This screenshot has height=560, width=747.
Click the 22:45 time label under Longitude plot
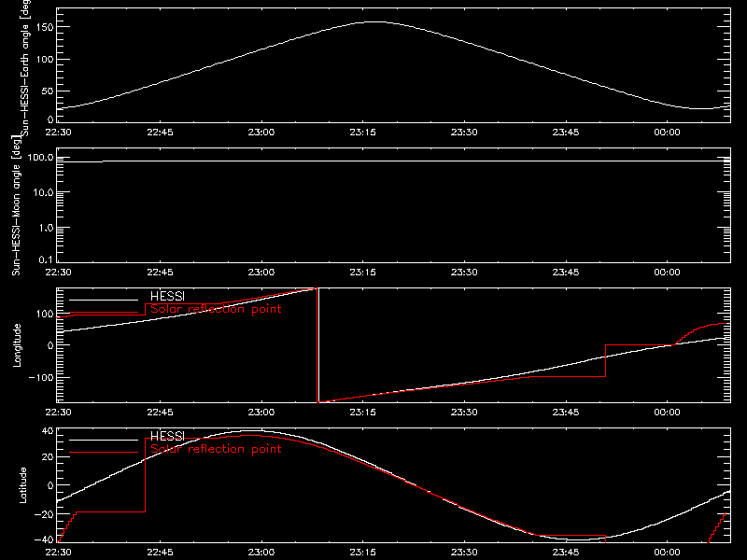click(160, 413)
